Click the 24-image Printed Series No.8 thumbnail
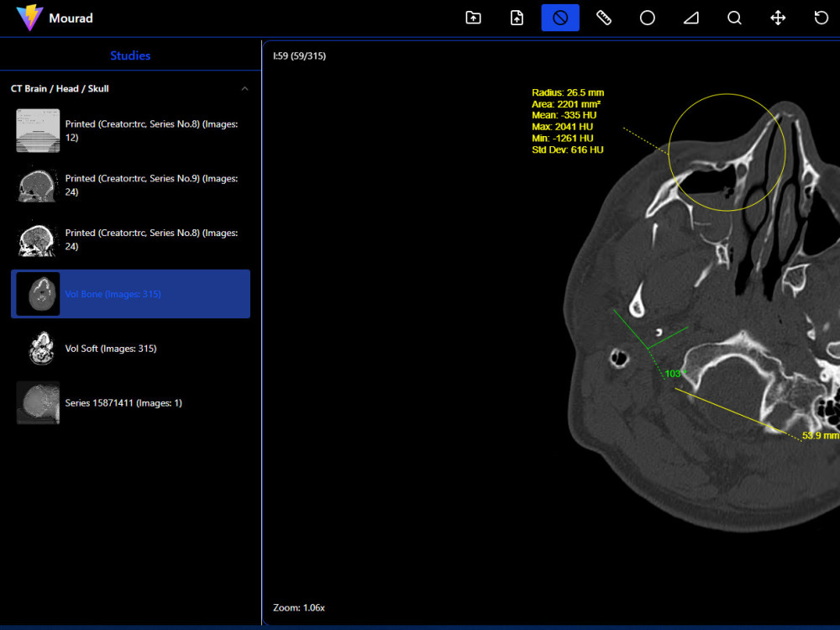 click(38, 239)
